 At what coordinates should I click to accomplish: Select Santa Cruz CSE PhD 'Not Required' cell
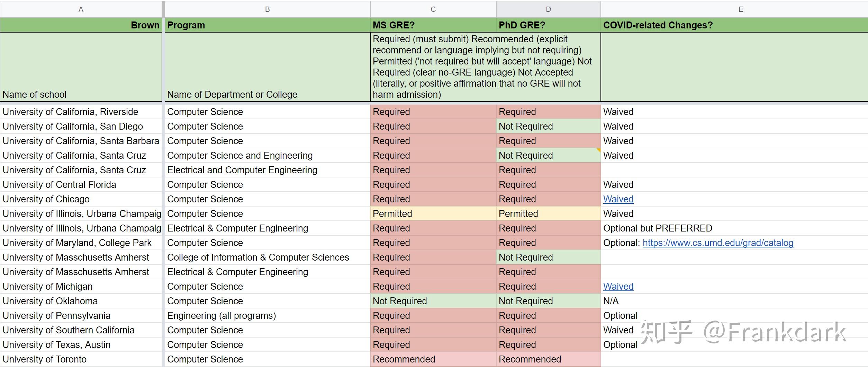click(549, 156)
